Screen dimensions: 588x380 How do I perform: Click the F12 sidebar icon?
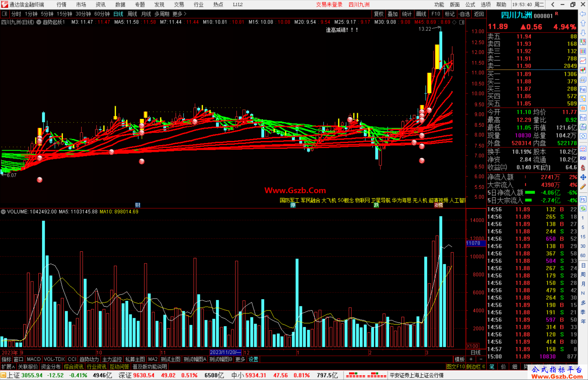583,118
